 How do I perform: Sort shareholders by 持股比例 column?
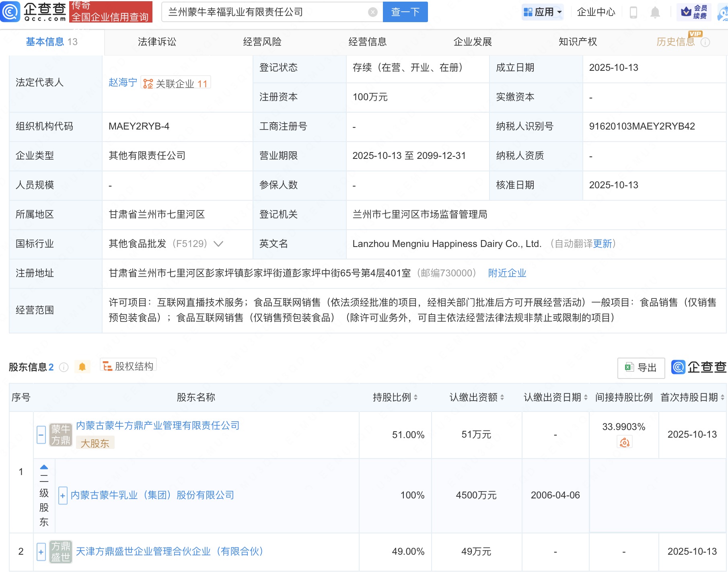[395, 397]
